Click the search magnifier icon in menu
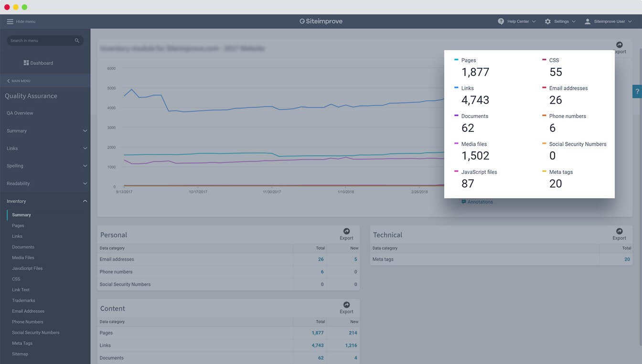Viewport: 642px width, 364px height. (x=77, y=41)
